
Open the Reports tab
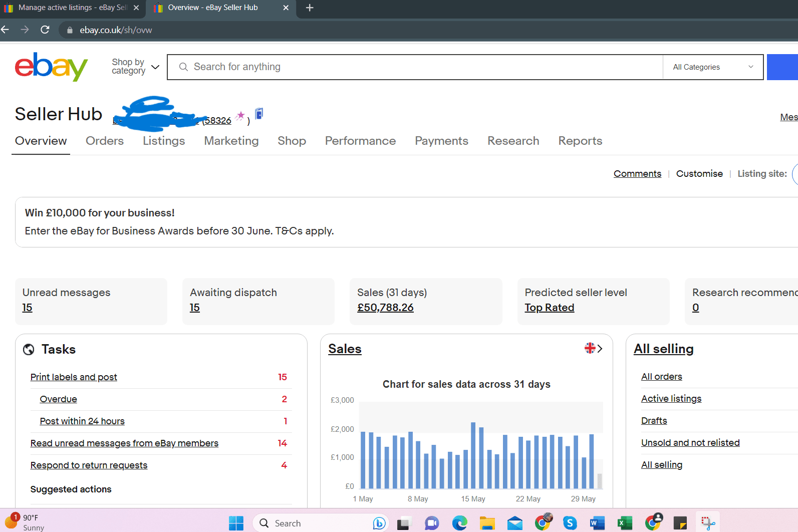[x=580, y=141]
